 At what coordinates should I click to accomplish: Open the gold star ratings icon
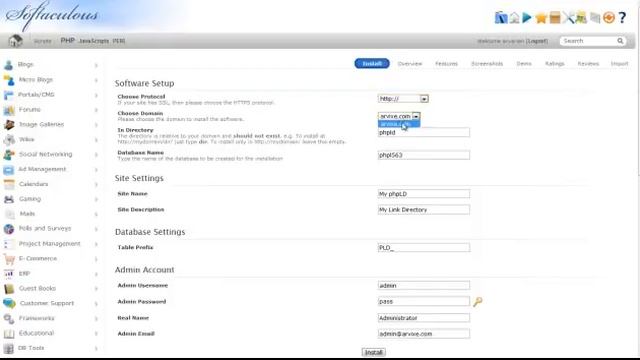(x=541, y=18)
